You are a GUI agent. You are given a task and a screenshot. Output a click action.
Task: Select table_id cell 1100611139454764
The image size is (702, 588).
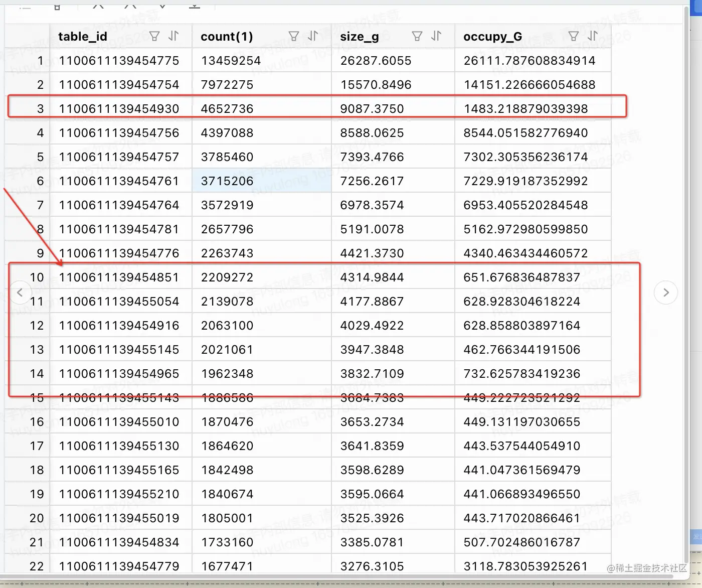[x=121, y=205]
